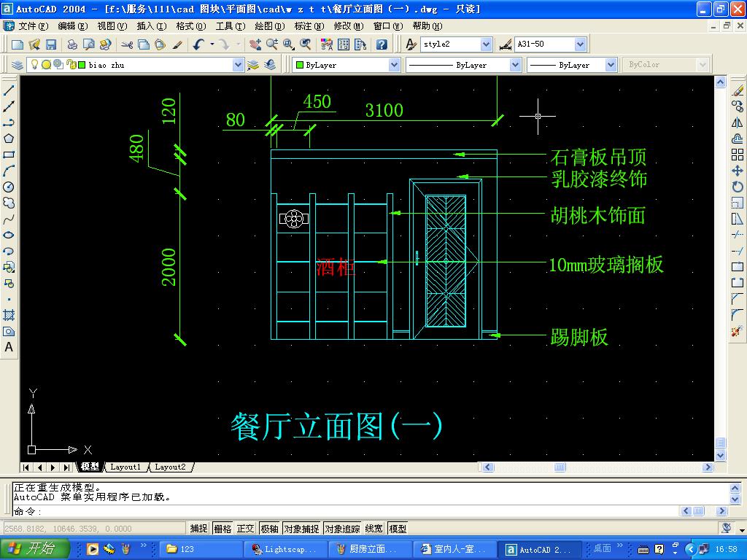The width and height of the screenshot is (747, 560).
Task: Select the Line draw tool
Action: tap(9, 90)
